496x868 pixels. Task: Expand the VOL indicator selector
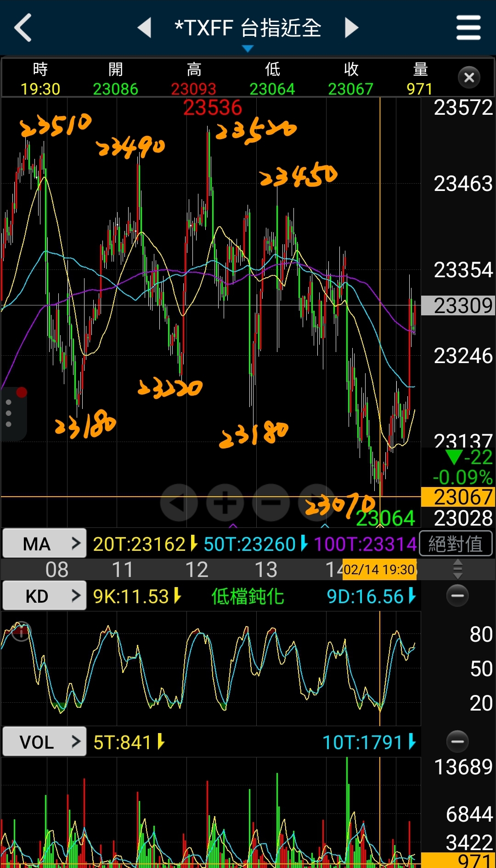[x=44, y=742]
